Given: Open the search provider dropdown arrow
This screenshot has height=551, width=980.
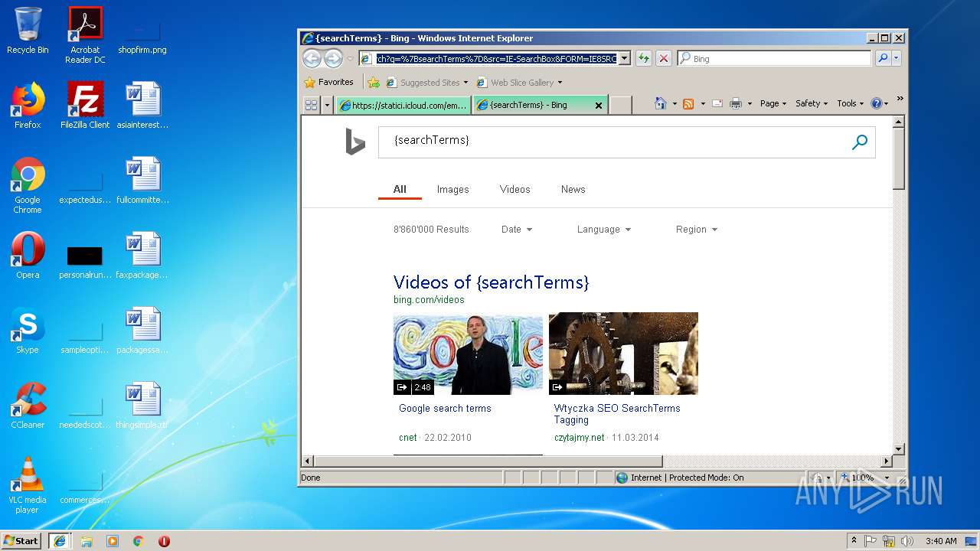Looking at the screenshot, I should click(x=897, y=58).
